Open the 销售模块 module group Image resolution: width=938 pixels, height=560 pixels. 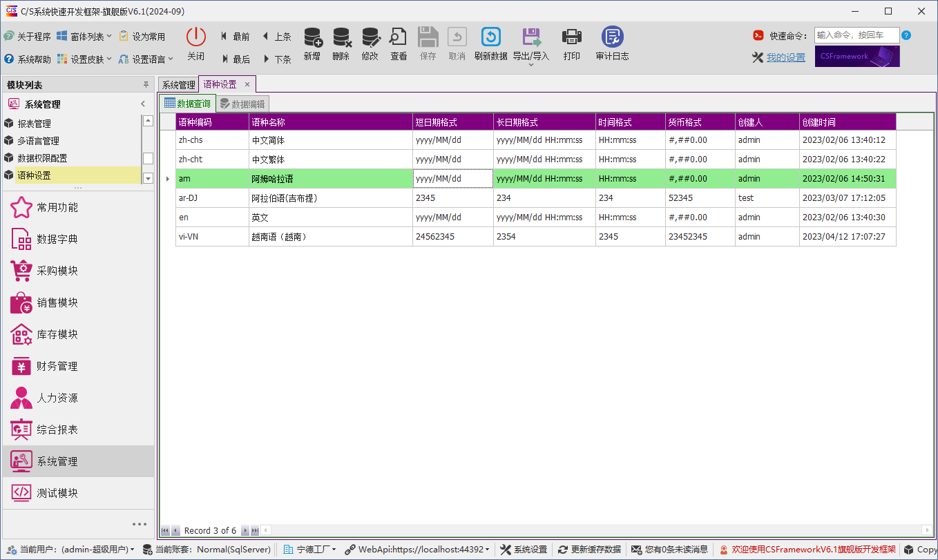(x=78, y=302)
